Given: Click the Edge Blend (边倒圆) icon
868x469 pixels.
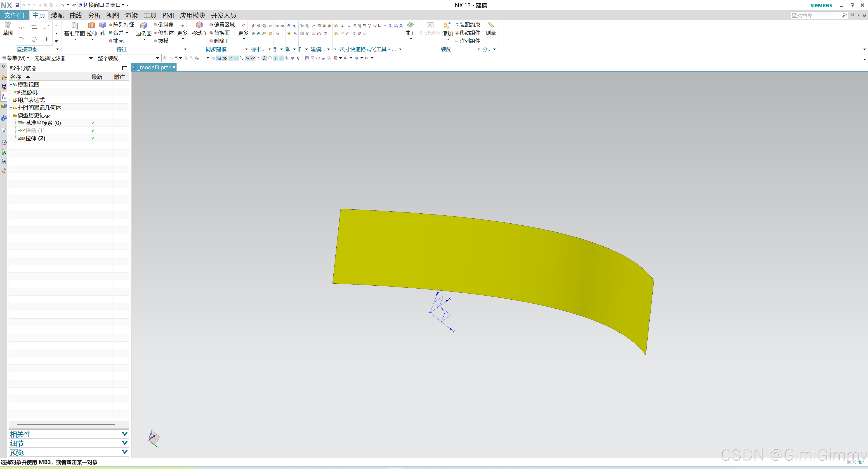Looking at the screenshot, I should pyautogui.click(x=144, y=26).
